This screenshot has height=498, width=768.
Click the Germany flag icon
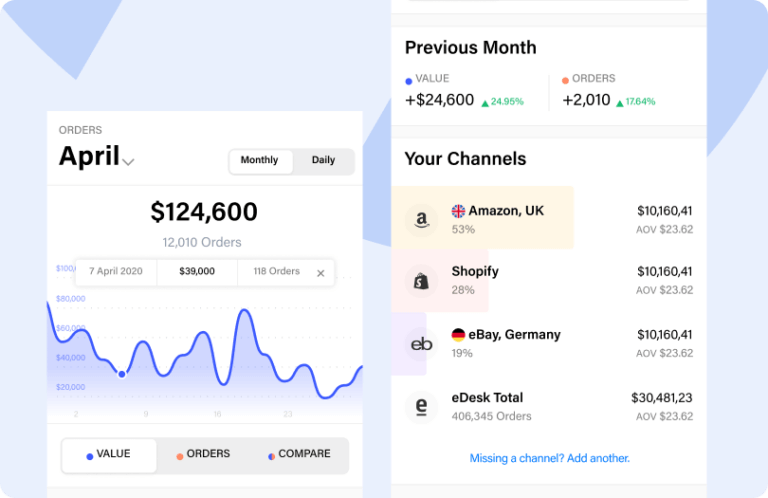(x=458, y=335)
